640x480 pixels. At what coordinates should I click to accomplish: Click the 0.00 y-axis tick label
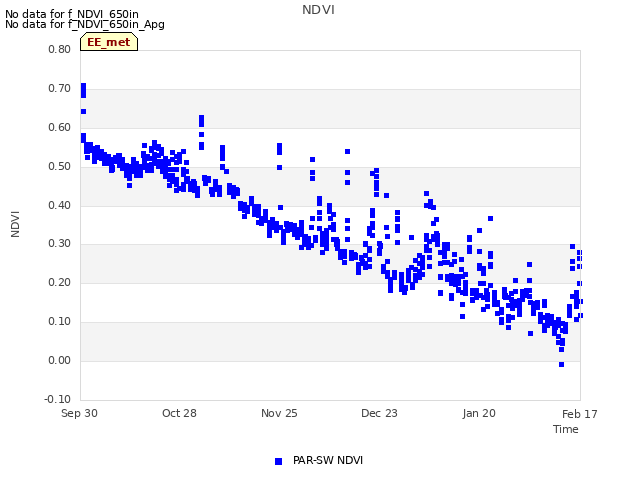(x=59, y=360)
